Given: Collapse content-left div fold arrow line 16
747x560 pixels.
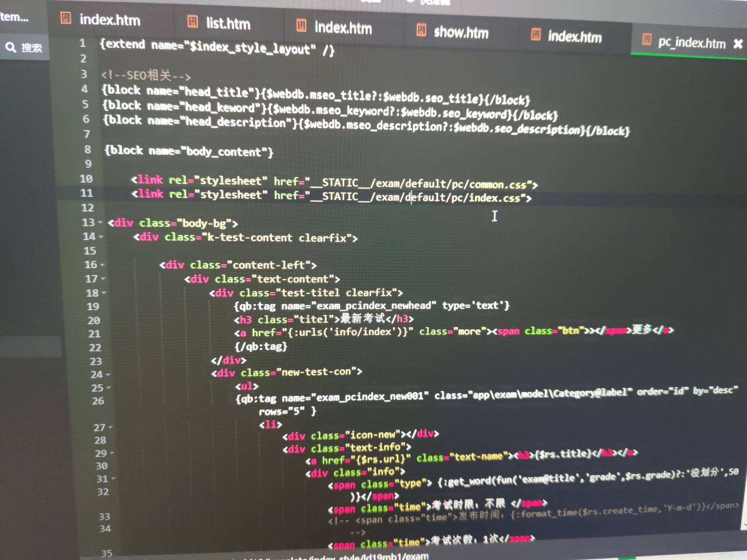Looking at the screenshot, I should point(103,265).
